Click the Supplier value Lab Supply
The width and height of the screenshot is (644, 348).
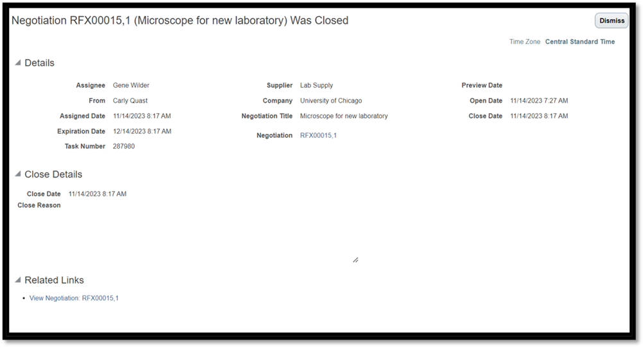click(x=316, y=85)
